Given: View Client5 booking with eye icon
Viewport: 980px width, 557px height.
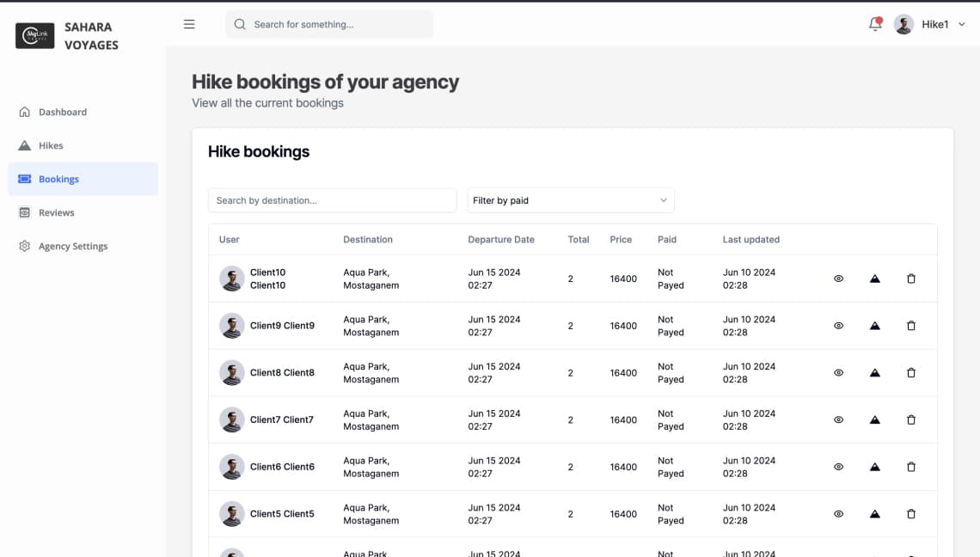Looking at the screenshot, I should pos(839,514).
